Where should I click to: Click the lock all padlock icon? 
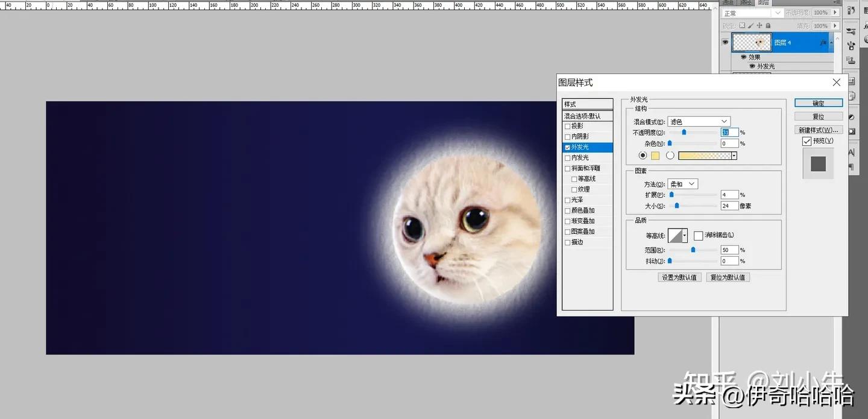(x=767, y=25)
